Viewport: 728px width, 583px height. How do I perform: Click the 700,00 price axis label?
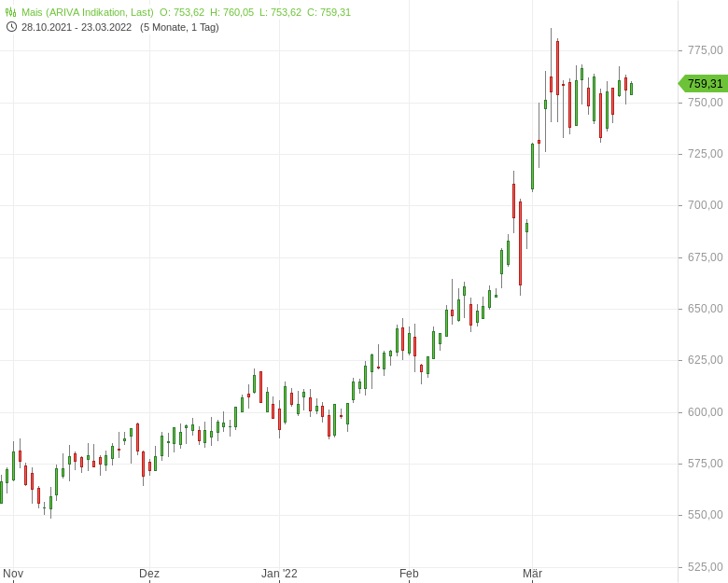(x=706, y=205)
